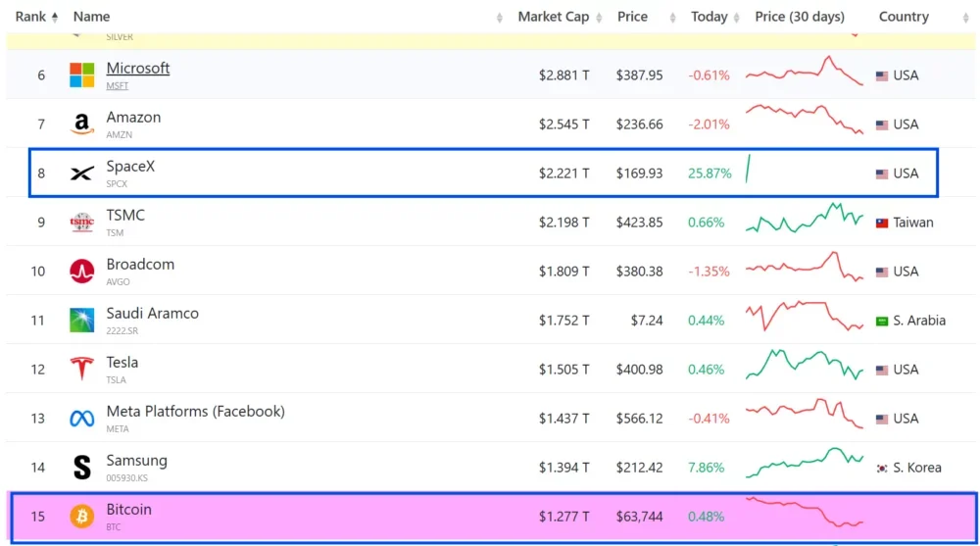Click the 005930.KS ticker symbol
Image resolution: width=980 pixels, height=546 pixels.
(x=126, y=477)
